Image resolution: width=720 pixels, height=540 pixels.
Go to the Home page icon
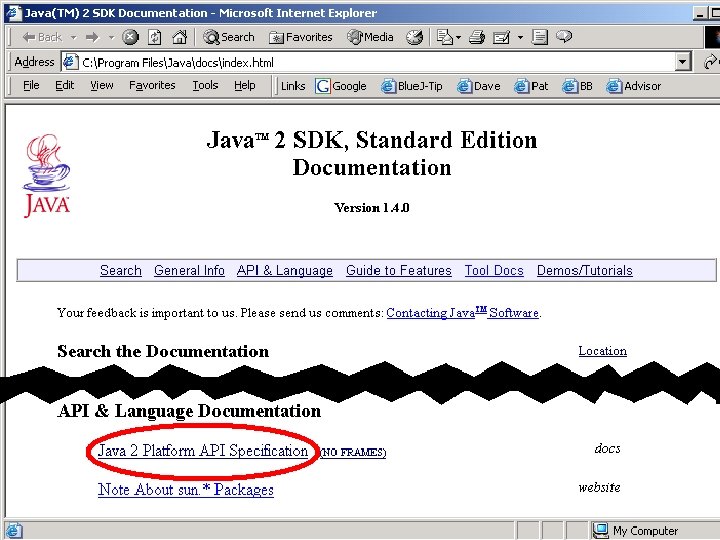(179, 37)
